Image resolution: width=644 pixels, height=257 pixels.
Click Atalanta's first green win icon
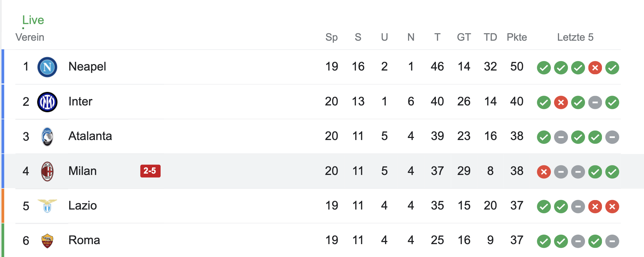pyautogui.click(x=544, y=137)
